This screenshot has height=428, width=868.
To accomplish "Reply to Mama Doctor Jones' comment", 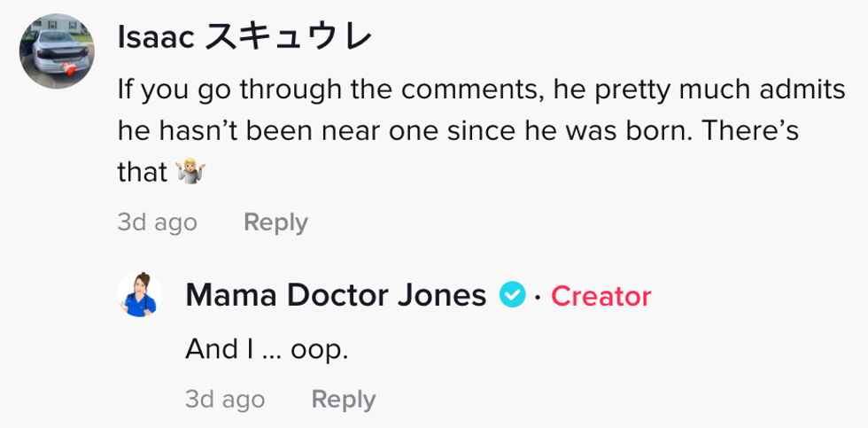I will coord(344,399).
